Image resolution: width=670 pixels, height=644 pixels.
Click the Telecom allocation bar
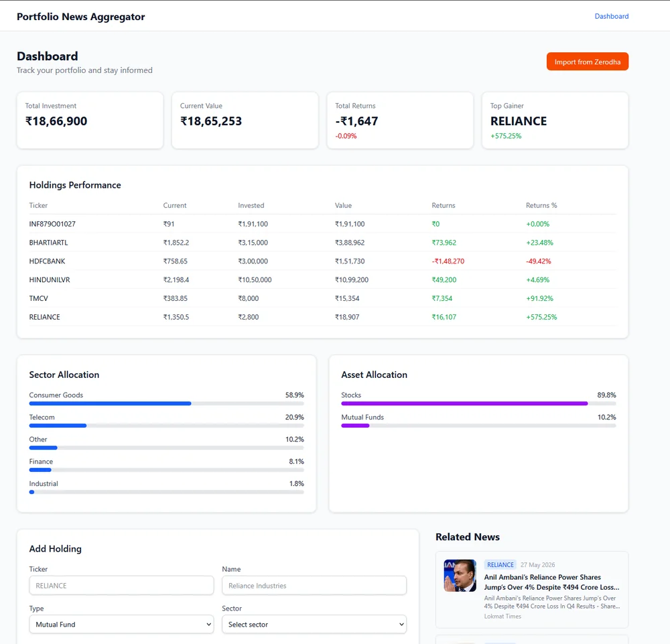[166, 426]
